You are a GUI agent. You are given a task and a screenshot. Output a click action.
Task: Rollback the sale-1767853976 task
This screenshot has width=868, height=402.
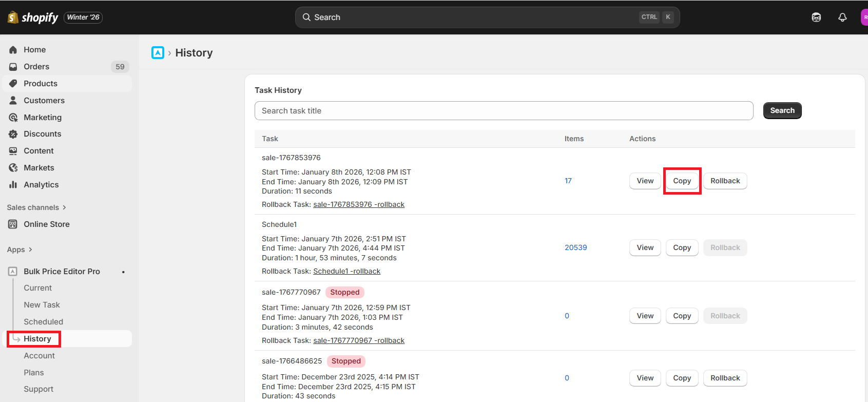(x=725, y=181)
